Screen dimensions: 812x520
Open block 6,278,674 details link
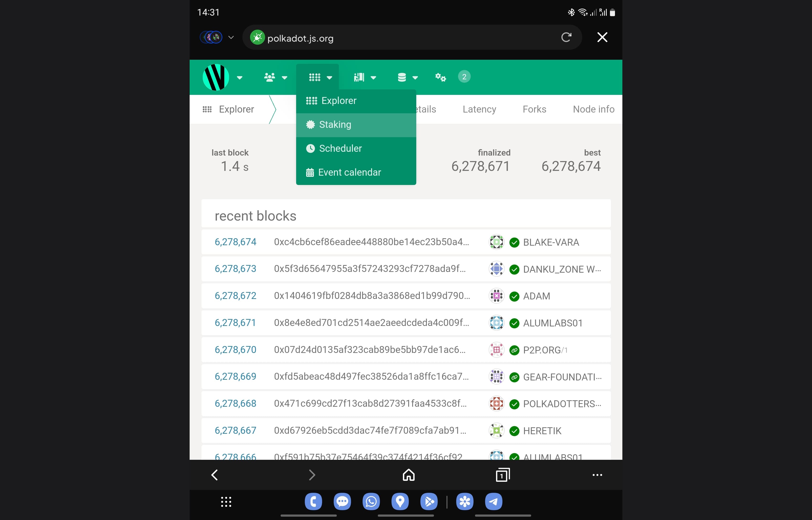tap(235, 242)
